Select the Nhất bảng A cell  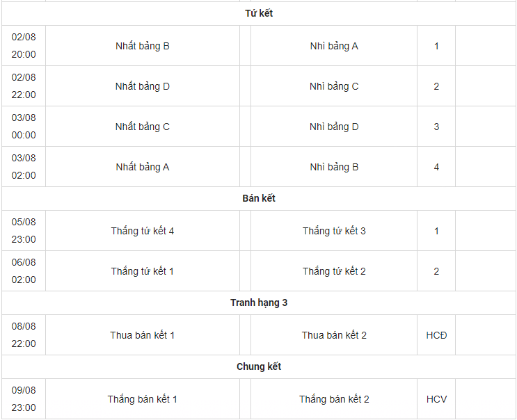pos(143,167)
